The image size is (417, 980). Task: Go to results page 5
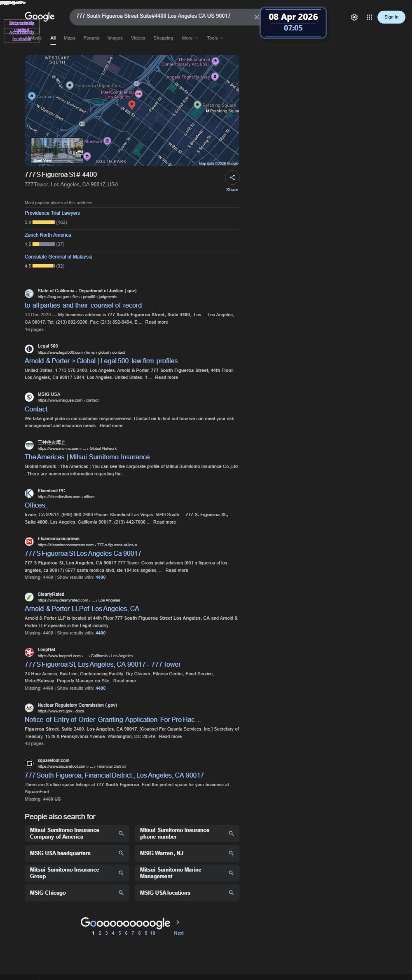(x=119, y=933)
